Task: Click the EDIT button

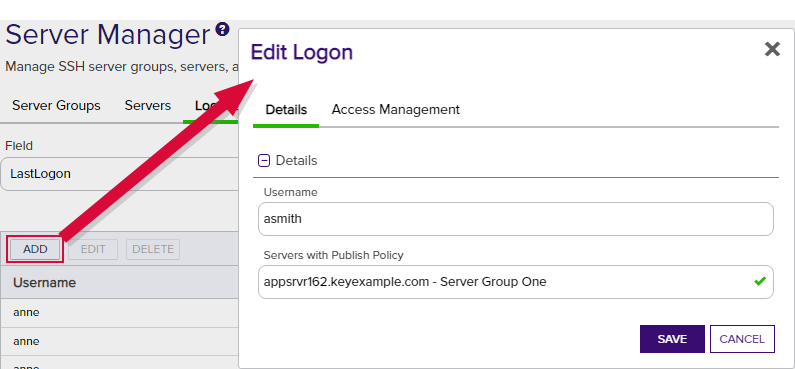Action: click(x=93, y=249)
